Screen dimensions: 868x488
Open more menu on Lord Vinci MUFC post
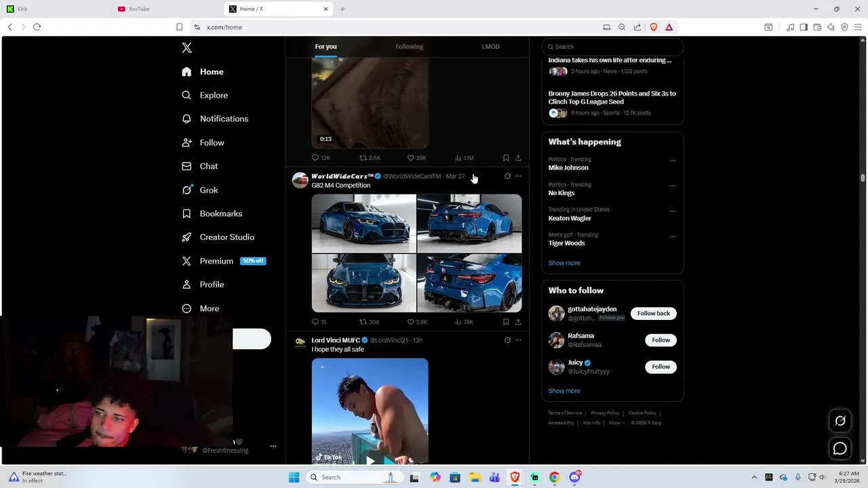pos(518,340)
